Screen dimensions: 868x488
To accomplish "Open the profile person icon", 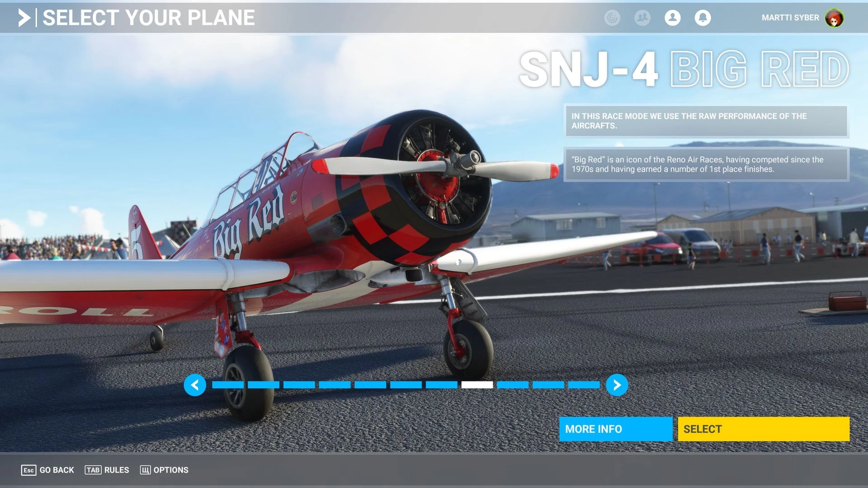I will (672, 18).
